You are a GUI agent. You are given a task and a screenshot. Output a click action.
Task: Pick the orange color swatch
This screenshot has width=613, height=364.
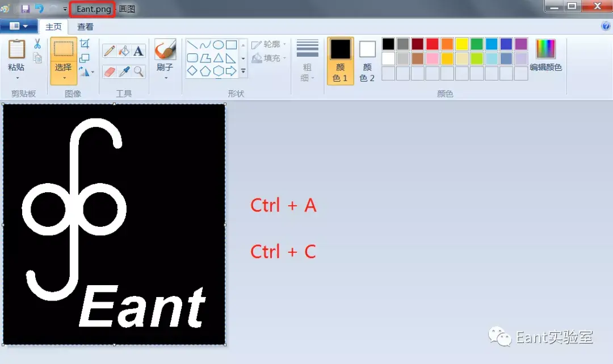coord(447,44)
